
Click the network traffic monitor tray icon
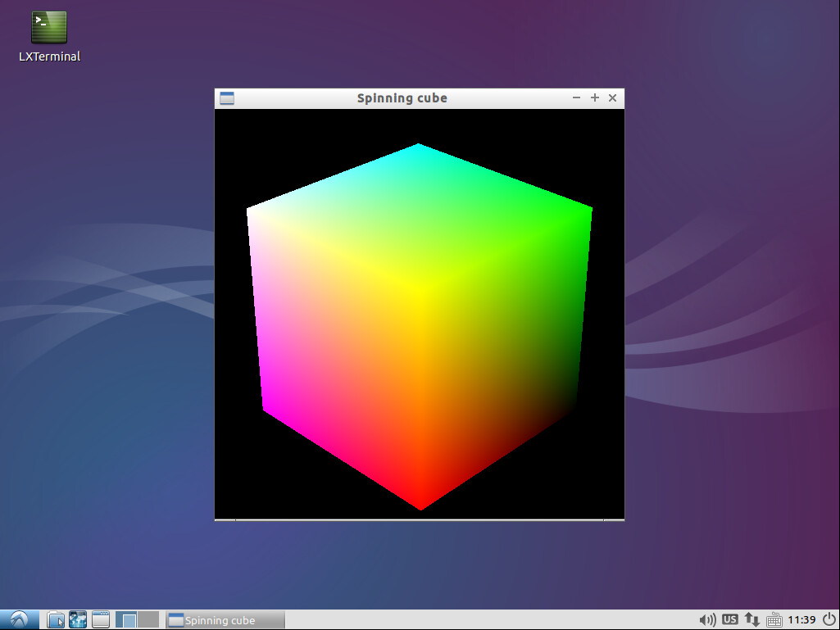point(752,619)
